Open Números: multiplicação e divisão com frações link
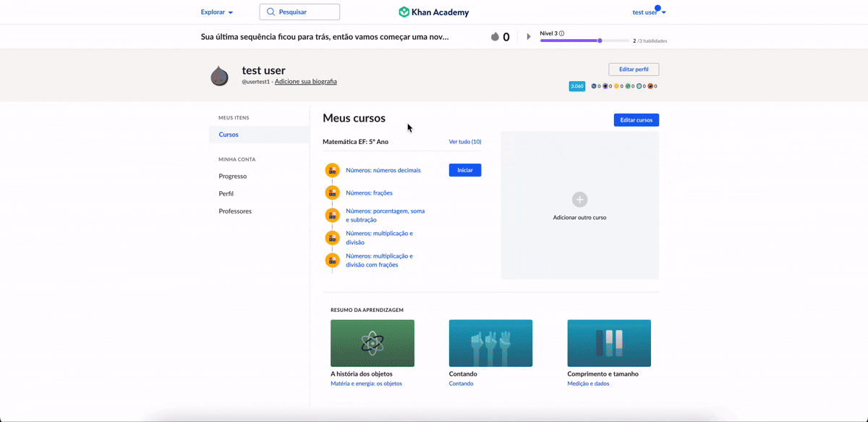This screenshot has height=422, width=868. 380,260
